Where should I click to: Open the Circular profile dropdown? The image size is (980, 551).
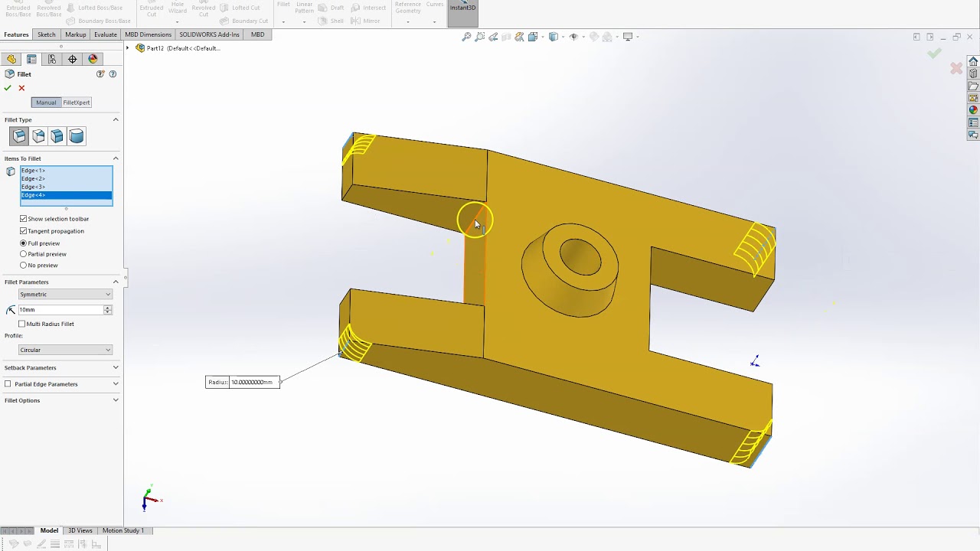[65, 350]
